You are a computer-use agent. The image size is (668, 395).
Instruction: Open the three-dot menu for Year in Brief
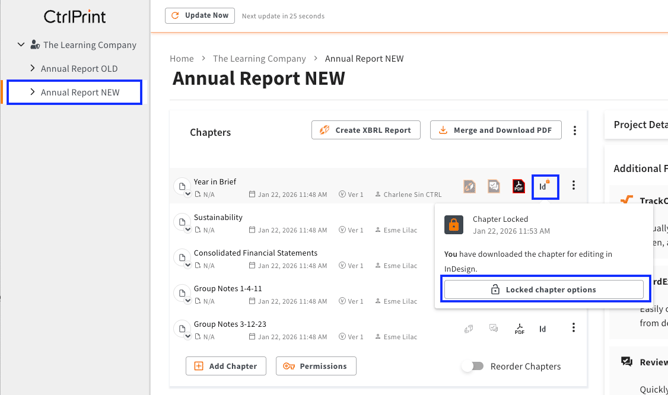pyautogui.click(x=573, y=185)
